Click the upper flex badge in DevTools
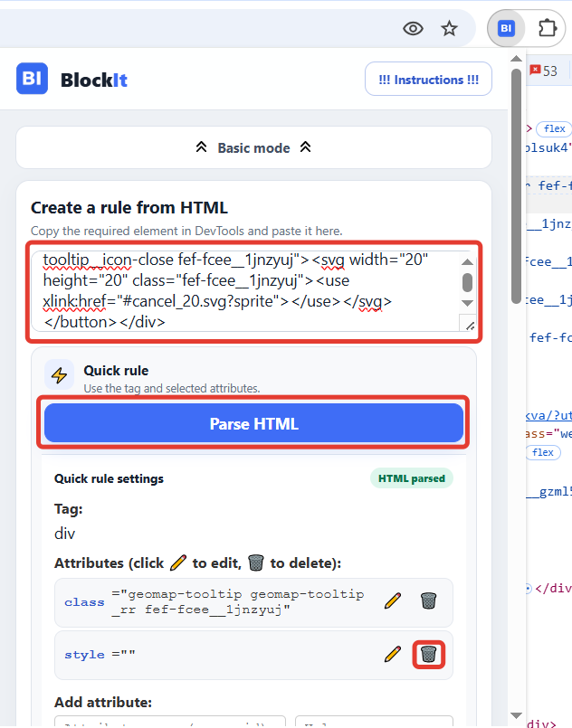Viewport: 572px width, 728px height. (554, 128)
